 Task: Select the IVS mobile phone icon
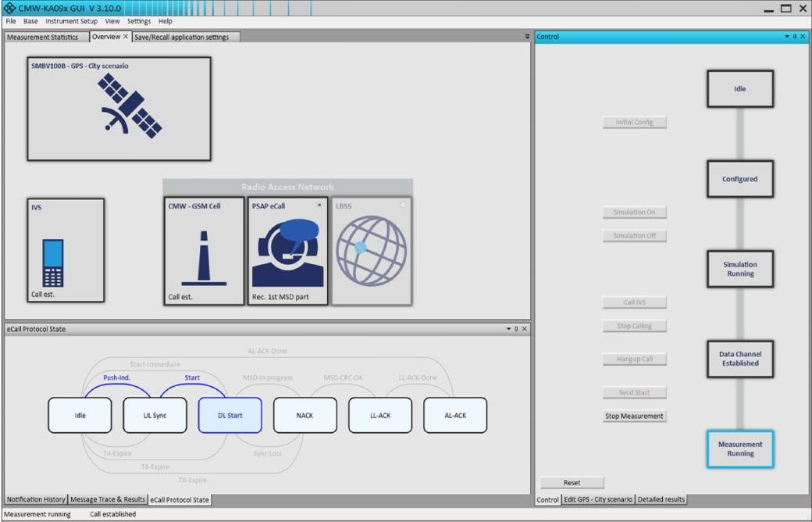point(52,262)
